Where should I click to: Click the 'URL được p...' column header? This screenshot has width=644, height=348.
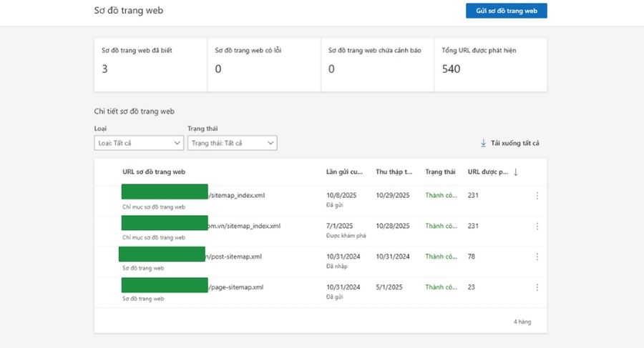[487, 172]
